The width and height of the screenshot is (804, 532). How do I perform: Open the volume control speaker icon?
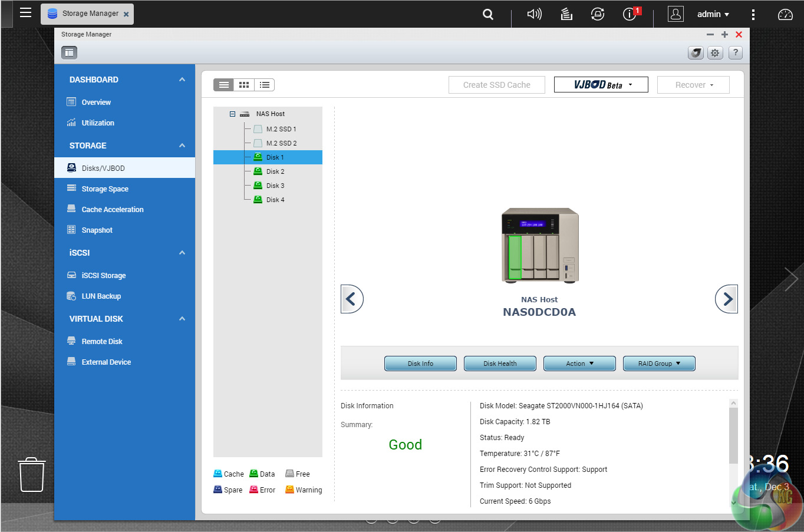[x=534, y=14]
